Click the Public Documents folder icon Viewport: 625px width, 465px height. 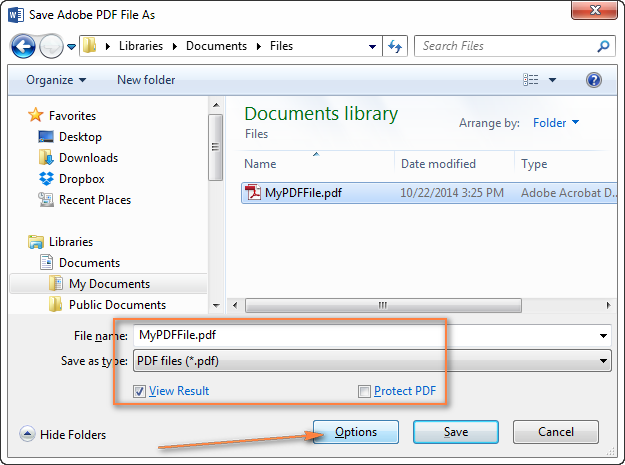click(55, 304)
